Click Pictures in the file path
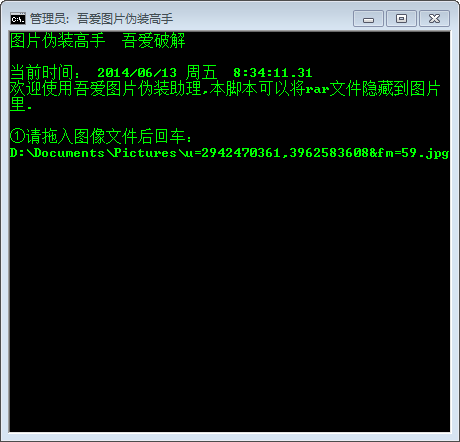 click(x=145, y=153)
